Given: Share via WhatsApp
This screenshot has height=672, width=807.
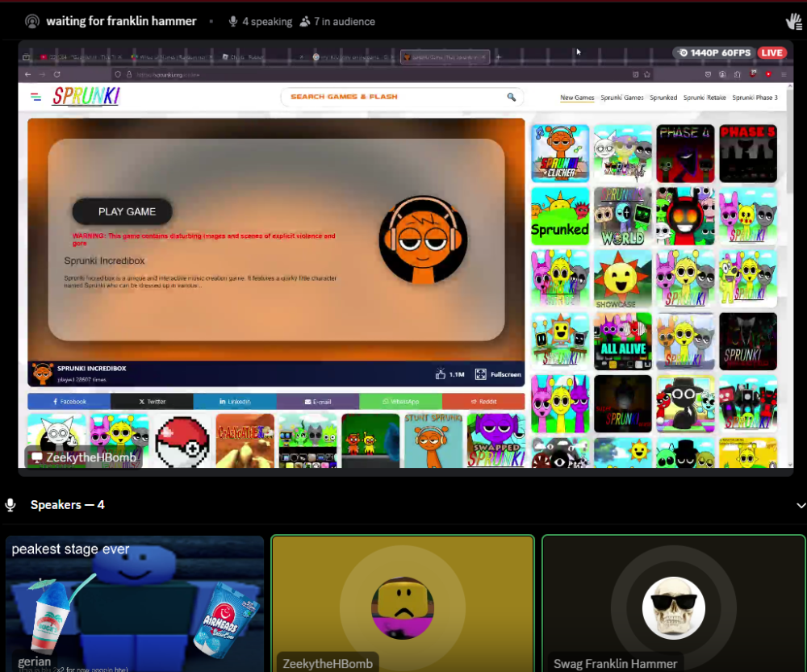Looking at the screenshot, I should pos(400,402).
